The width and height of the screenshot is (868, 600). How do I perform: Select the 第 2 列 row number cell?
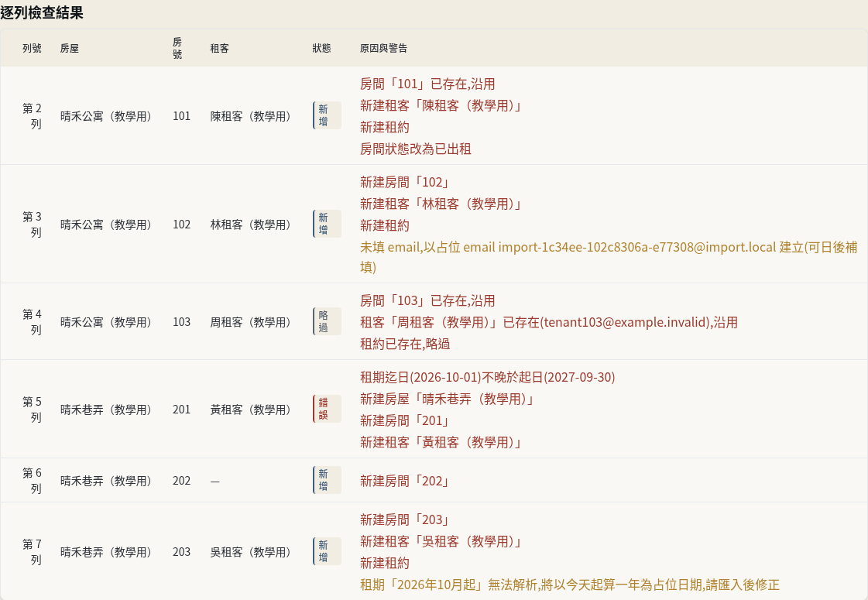pyautogui.click(x=32, y=115)
